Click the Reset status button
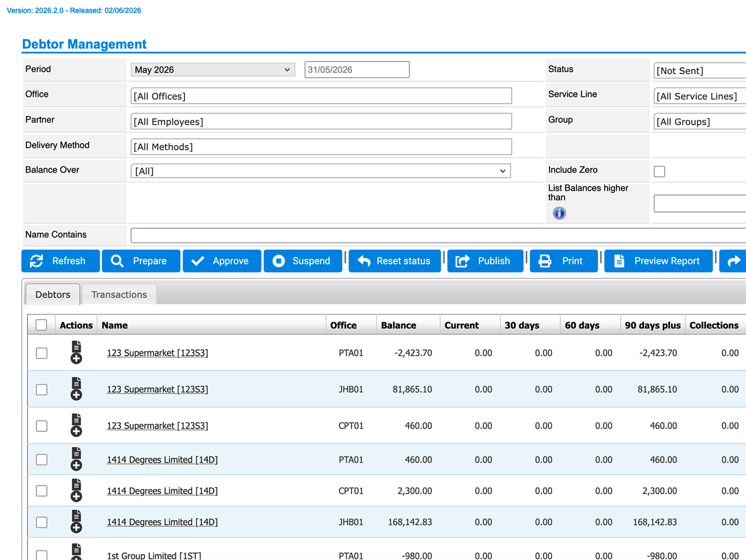Viewport: 746px width, 560px height. 395,261
